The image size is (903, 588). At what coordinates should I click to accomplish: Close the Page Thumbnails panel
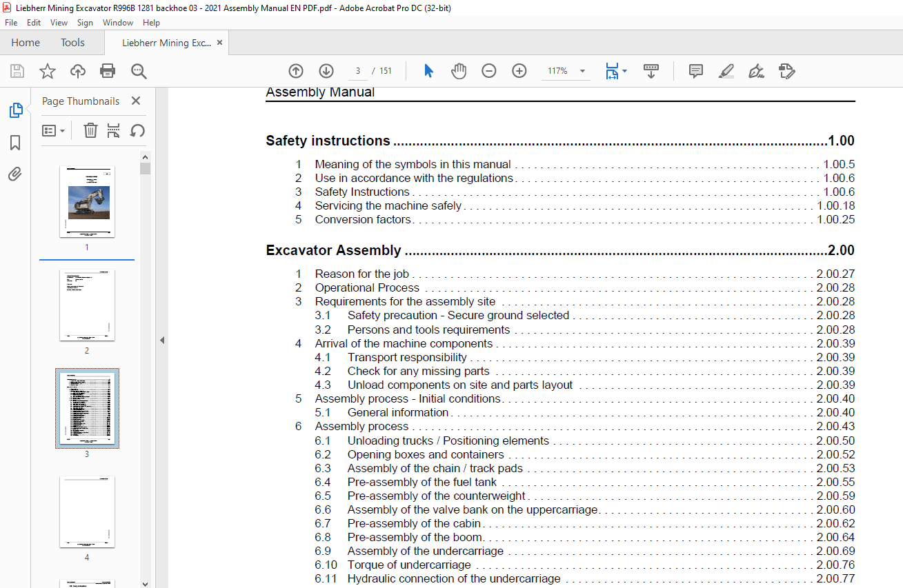pos(136,101)
